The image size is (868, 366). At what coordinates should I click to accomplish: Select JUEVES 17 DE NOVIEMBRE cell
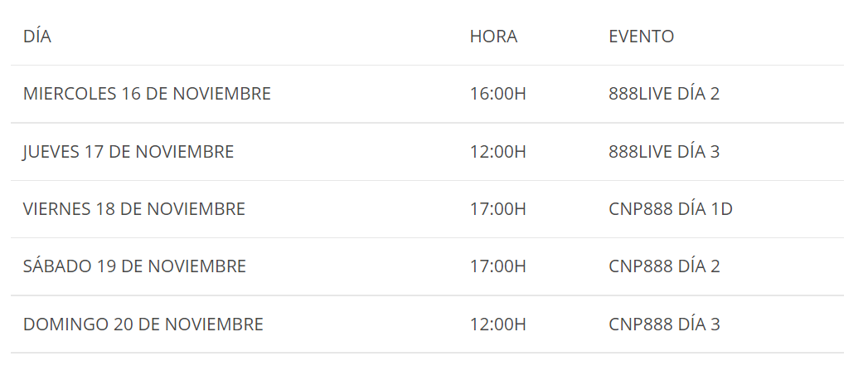pos(129,151)
